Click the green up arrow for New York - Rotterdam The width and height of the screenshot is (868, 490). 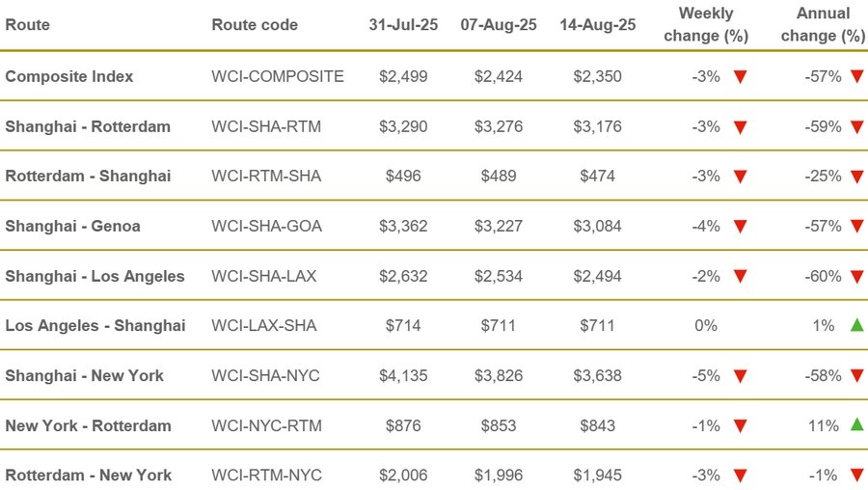(x=856, y=425)
